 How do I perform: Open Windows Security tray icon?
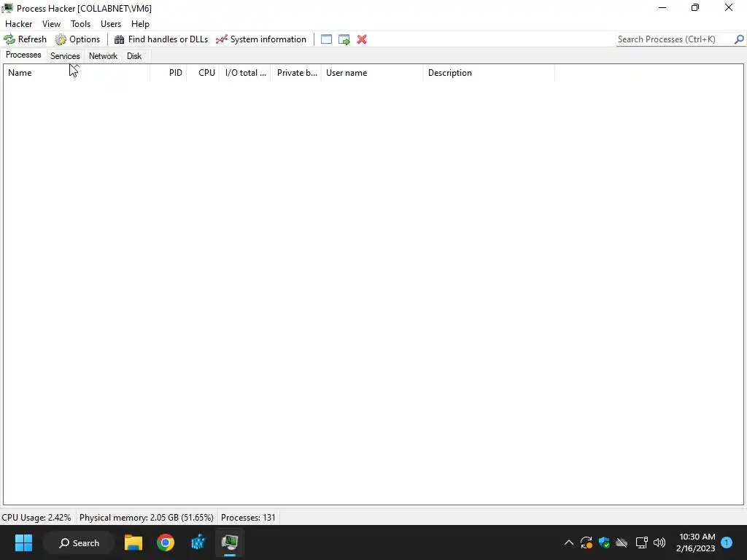point(604,542)
